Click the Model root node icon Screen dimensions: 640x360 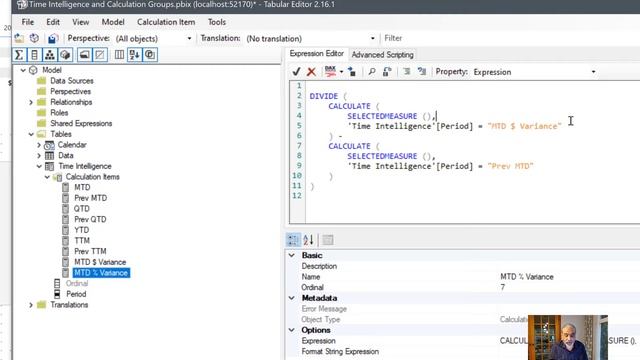point(33,70)
